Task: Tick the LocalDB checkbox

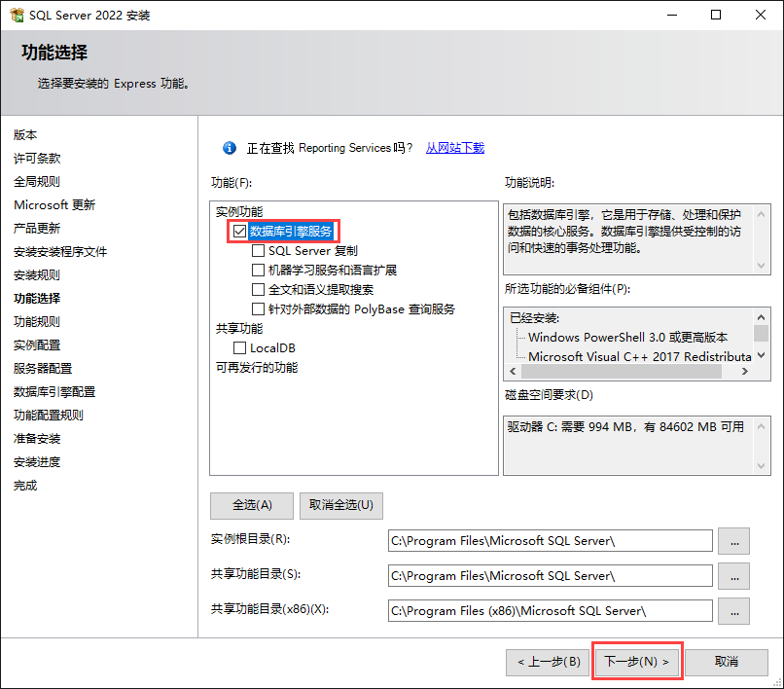Action: pyautogui.click(x=239, y=348)
